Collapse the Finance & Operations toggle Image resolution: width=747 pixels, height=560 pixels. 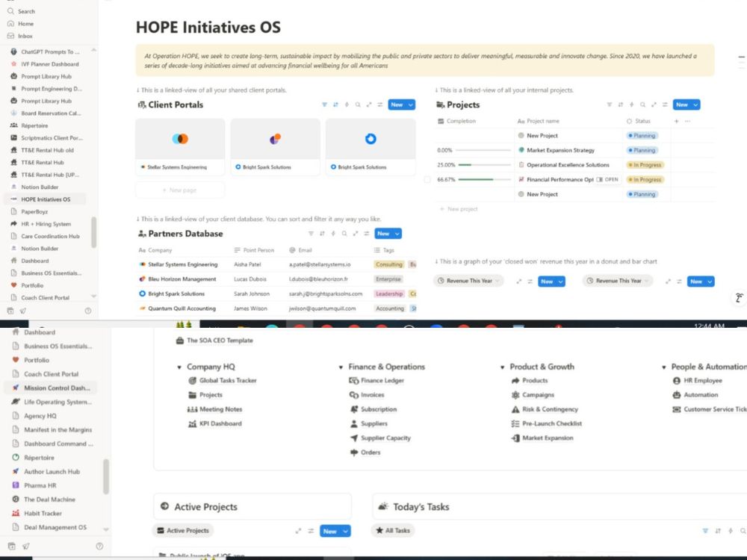coord(341,367)
